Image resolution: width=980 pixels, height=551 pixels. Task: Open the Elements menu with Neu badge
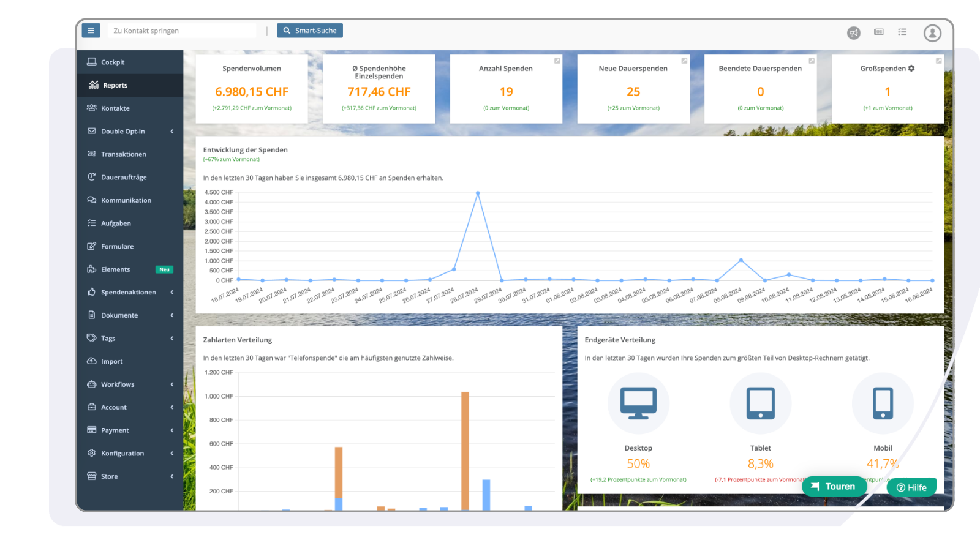tap(116, 269)
